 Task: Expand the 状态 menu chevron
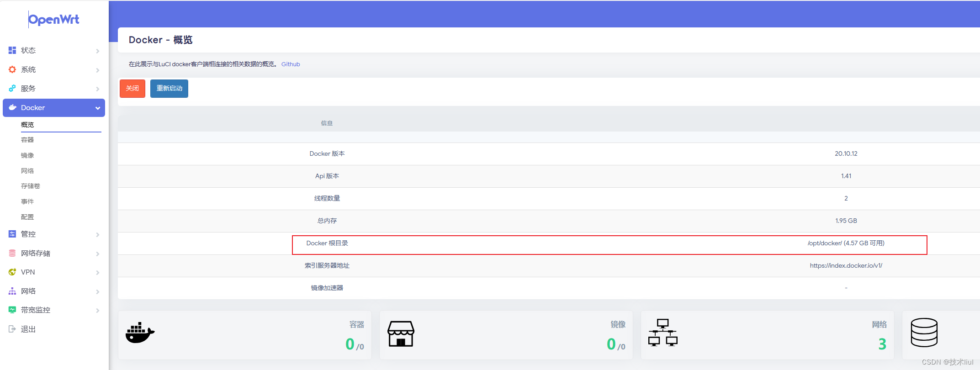[x=98, y=51]
